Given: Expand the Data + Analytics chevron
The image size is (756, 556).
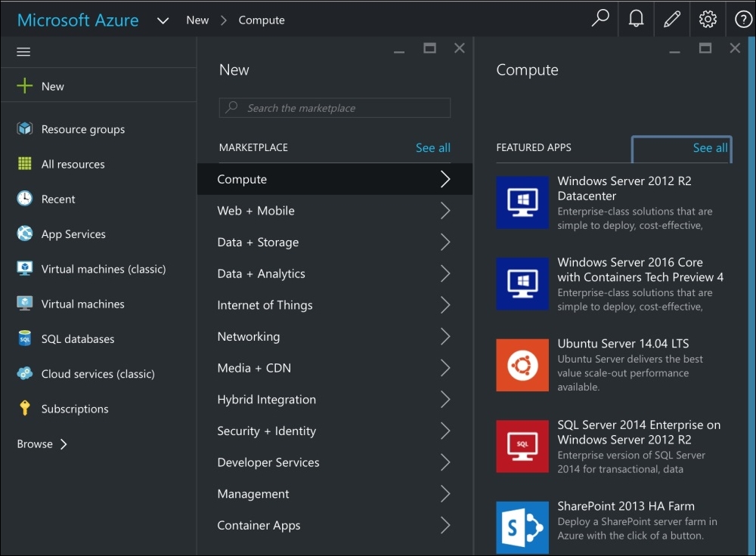Looking at the screenshot, I should coord(445,273).
